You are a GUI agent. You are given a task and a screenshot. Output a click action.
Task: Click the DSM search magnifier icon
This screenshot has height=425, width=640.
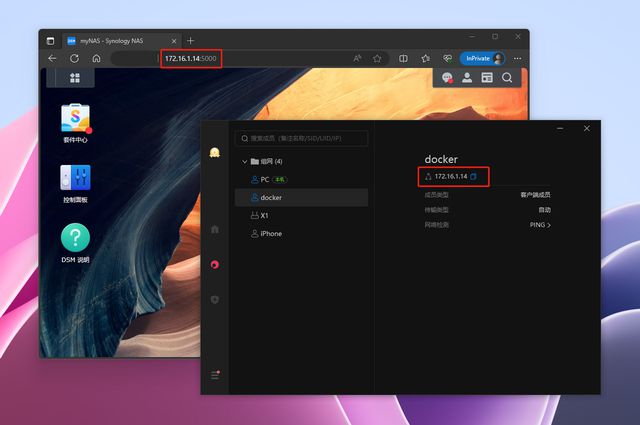[507, 78]
